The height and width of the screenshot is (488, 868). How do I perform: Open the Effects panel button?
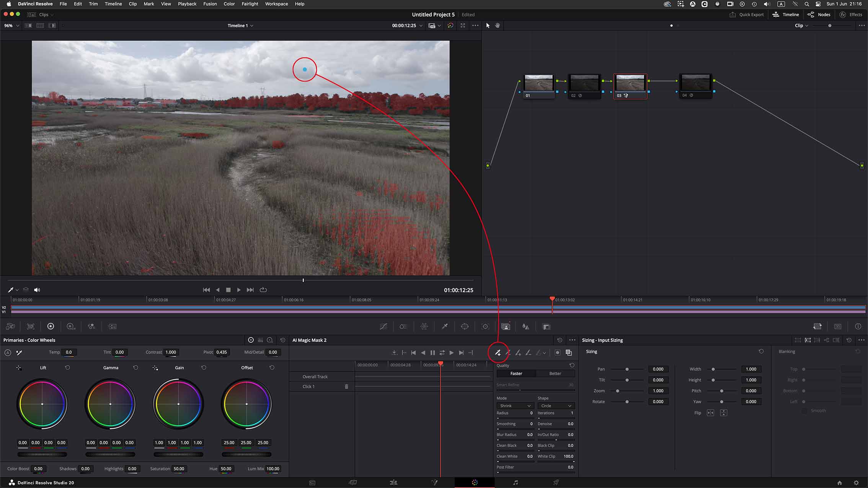(851, 15)
